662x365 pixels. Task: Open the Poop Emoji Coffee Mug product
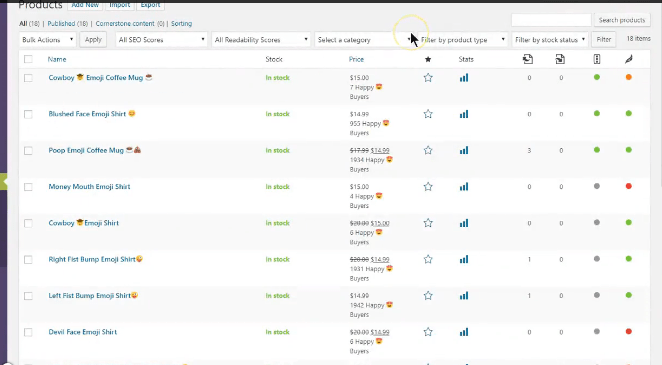point(95,150)
